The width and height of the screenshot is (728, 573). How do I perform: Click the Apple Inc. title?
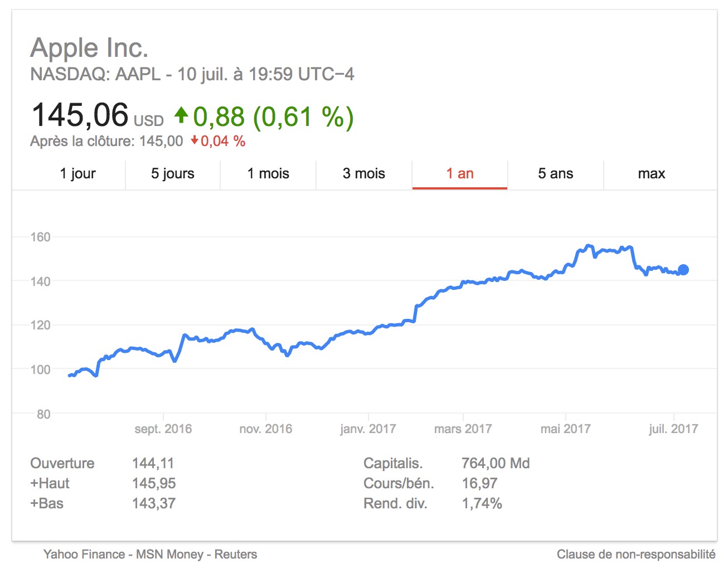coord(89,48)
